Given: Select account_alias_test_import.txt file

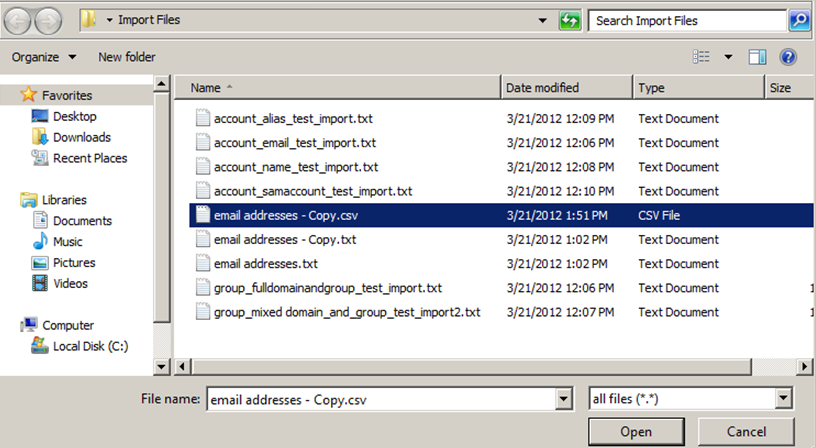Looking at the screenshot, I should (292, 119).
